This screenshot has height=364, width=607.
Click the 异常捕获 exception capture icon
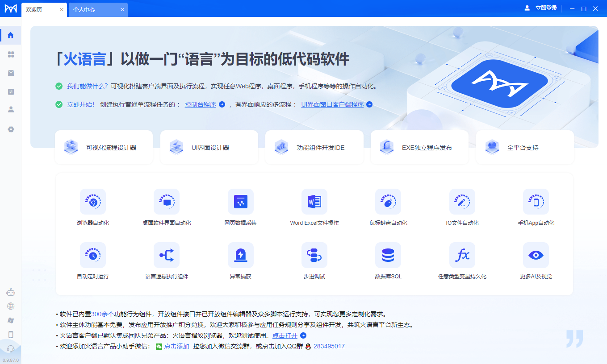tap(240, 256)
